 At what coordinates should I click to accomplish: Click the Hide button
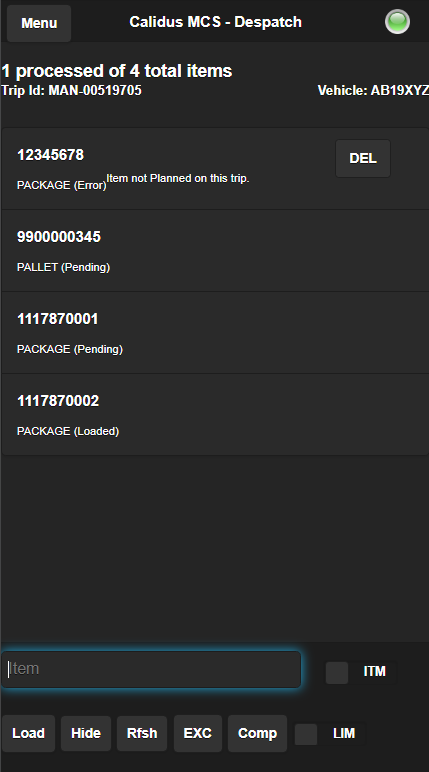86,733
